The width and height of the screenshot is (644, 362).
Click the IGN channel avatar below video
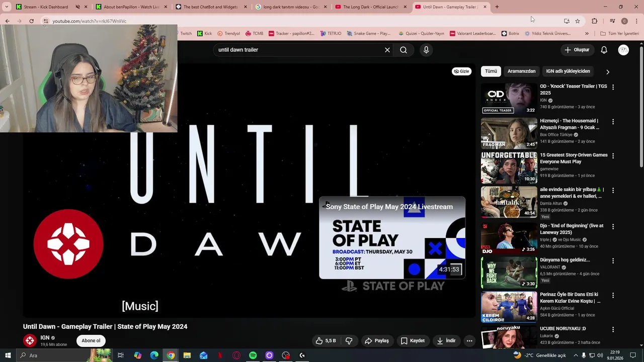[x=30, y=340]
